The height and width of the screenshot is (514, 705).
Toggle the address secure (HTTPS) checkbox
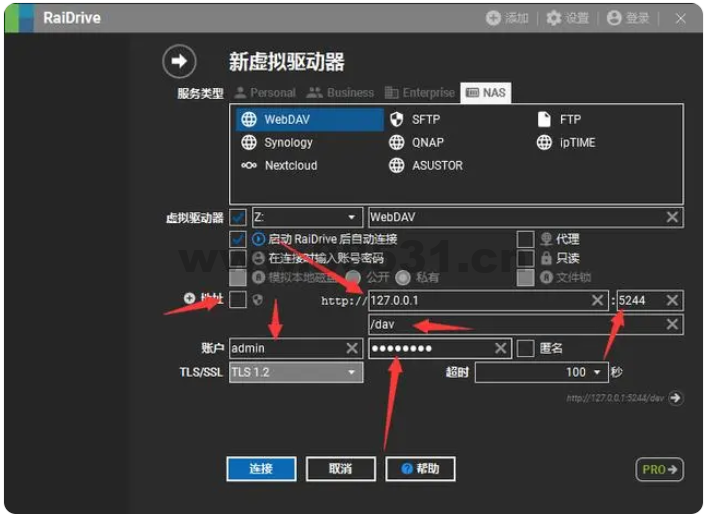click(x=238, y=299)
